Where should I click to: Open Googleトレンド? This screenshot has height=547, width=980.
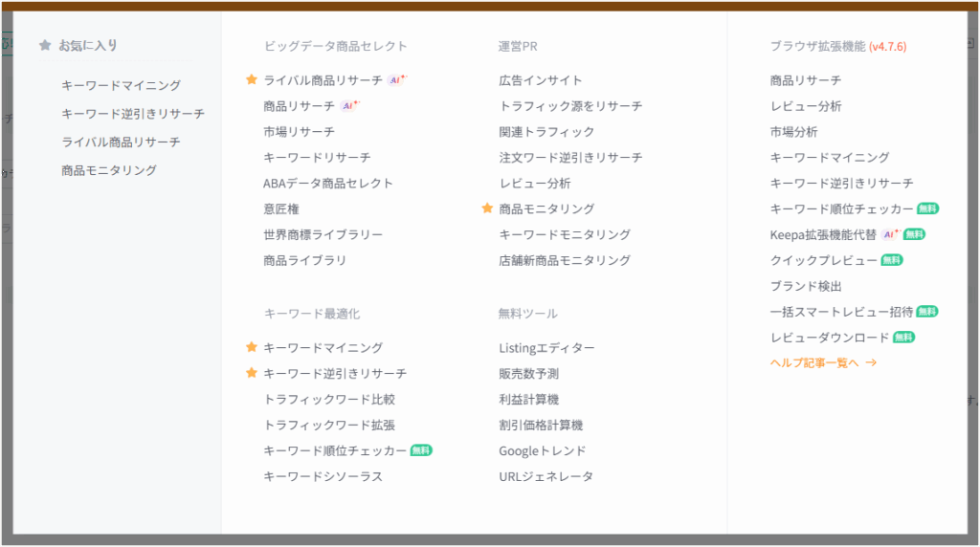(543, 450)
